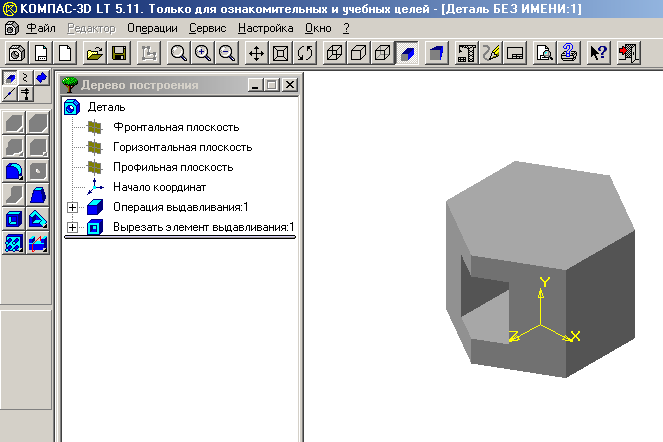Select Операция выдавливания:1 item
This screenshot has width=663, height=442.
[x=181, y=207]
